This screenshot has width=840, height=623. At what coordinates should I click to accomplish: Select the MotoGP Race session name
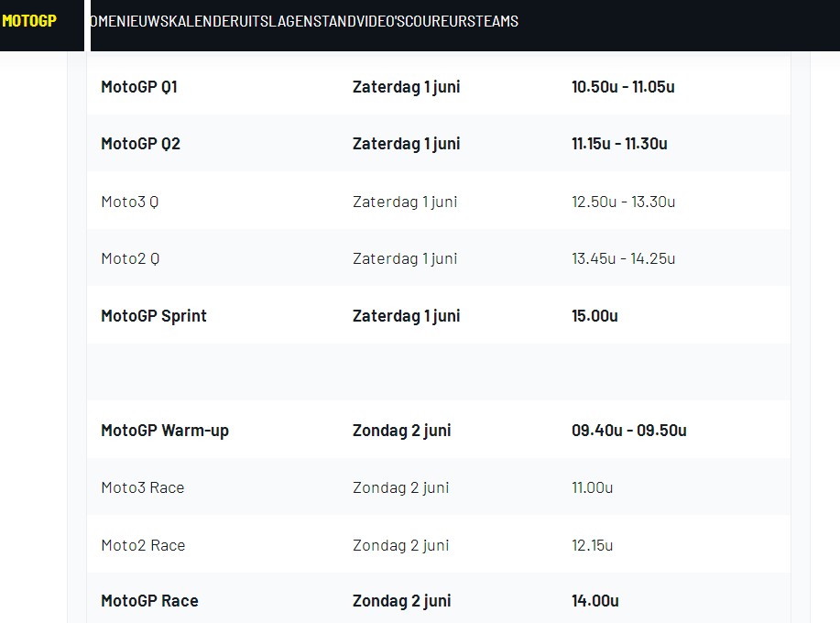[149, 601]
